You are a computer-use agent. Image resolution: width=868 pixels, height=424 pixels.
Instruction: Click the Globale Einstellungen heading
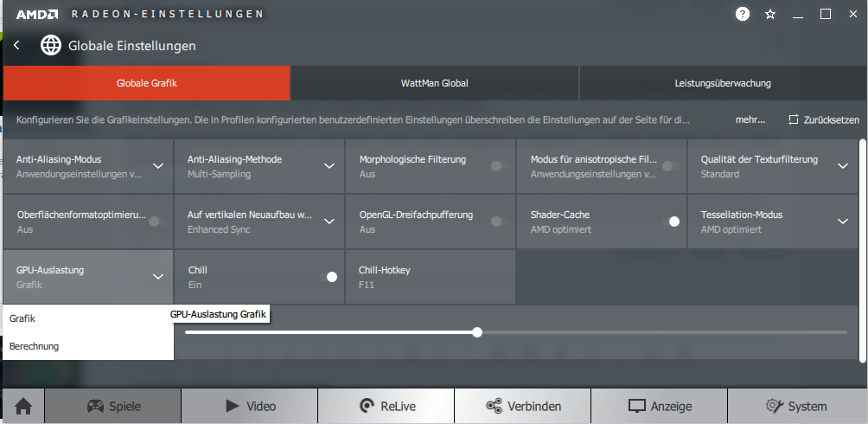(x=131, y=46)
